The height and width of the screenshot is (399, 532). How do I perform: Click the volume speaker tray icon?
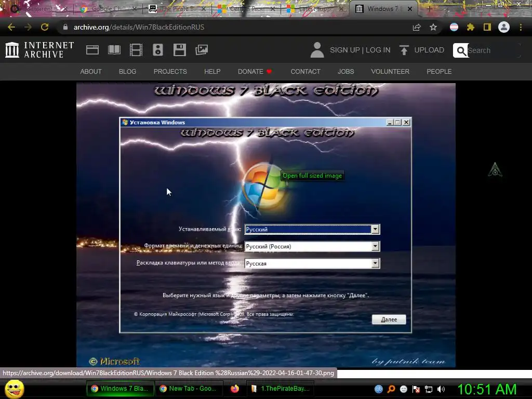click(441, 389)
